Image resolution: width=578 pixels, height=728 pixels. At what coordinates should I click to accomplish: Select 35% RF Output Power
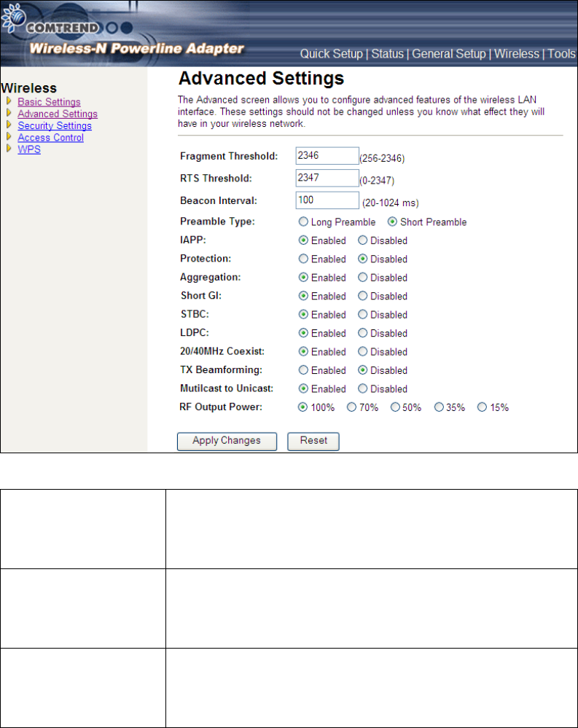(439, 407)
